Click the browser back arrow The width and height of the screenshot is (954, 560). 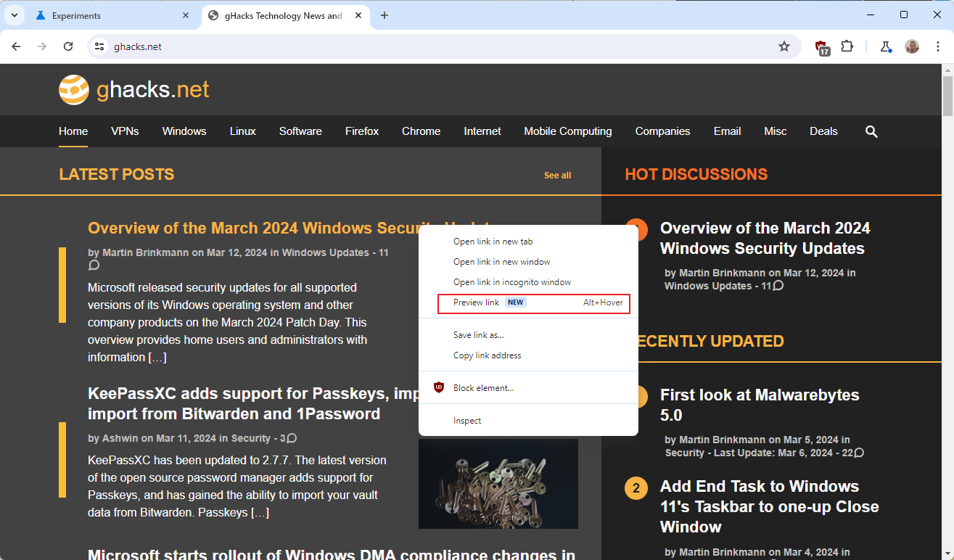click(x=16, y=46)
